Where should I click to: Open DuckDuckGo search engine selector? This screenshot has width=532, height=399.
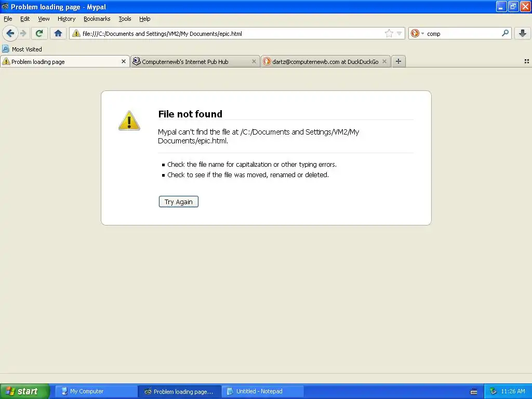click(x=417, y=33)
